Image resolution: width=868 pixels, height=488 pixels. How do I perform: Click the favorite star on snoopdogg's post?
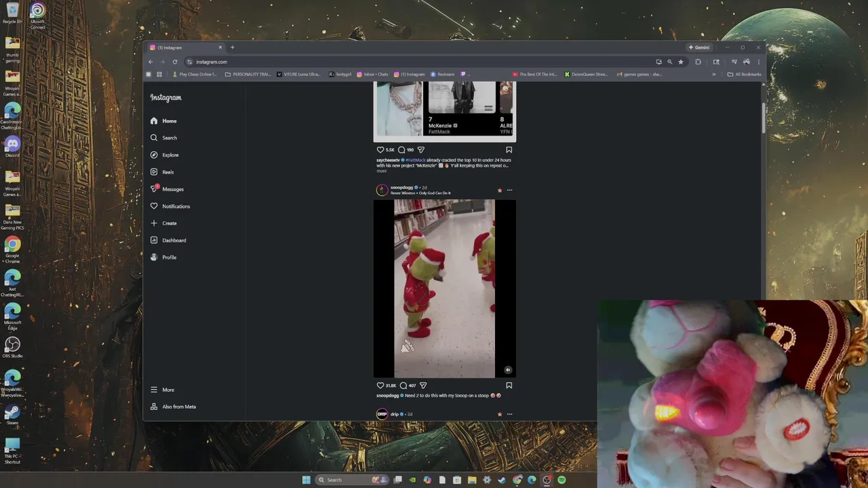(x=500, y=190)
